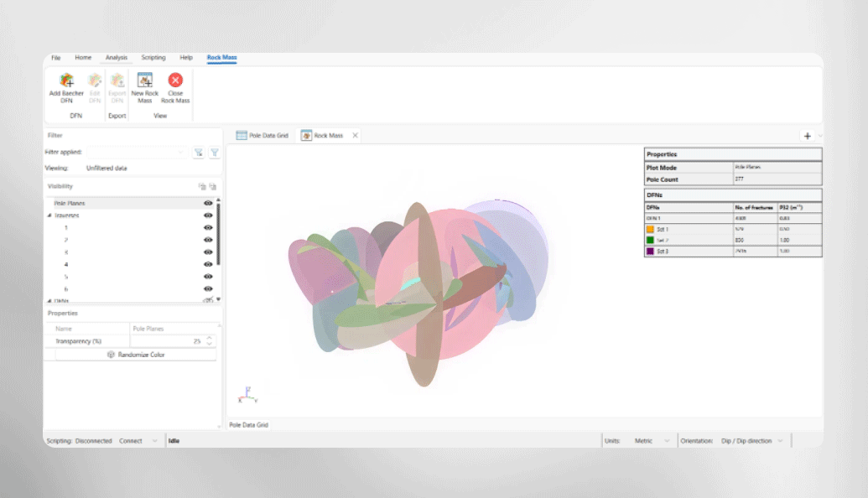Screen dimensions: 868x498
Task: Select the Pole Planes row
Action: tap(133, 203)
